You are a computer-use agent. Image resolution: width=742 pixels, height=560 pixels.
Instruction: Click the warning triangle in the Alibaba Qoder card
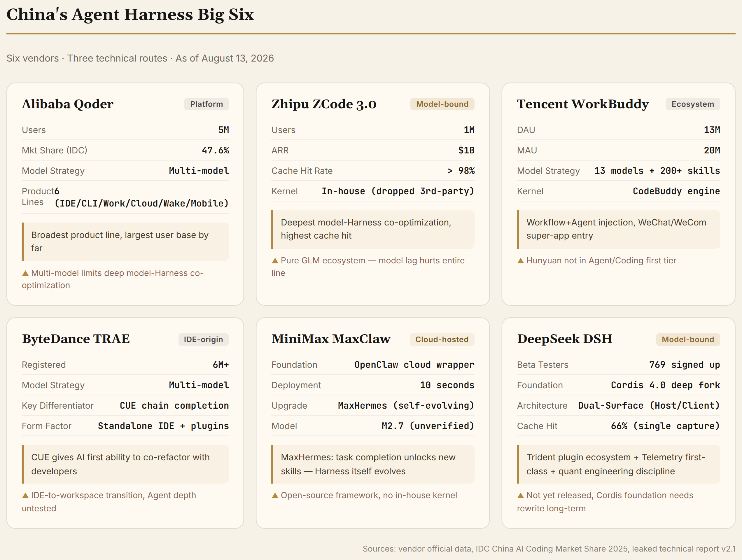25,273
